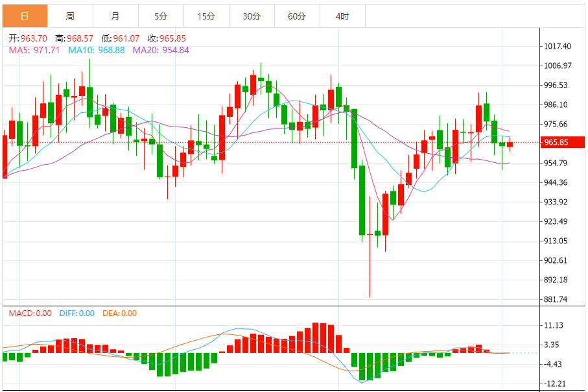This screenshot has height=392, width=588.
Task: Click the 11.13 MACD axis label
Action: pos(554,326)
